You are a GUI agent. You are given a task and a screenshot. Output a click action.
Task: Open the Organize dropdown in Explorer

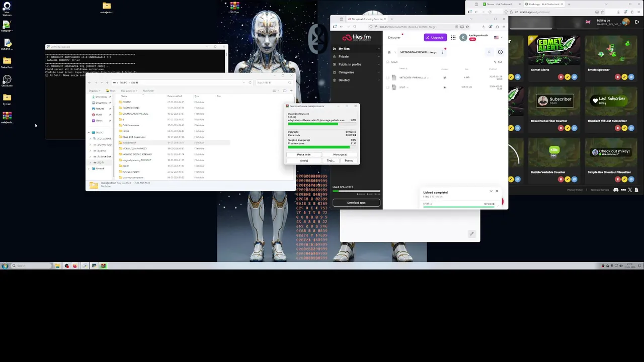pyautogui.click(x=95, y=91)
